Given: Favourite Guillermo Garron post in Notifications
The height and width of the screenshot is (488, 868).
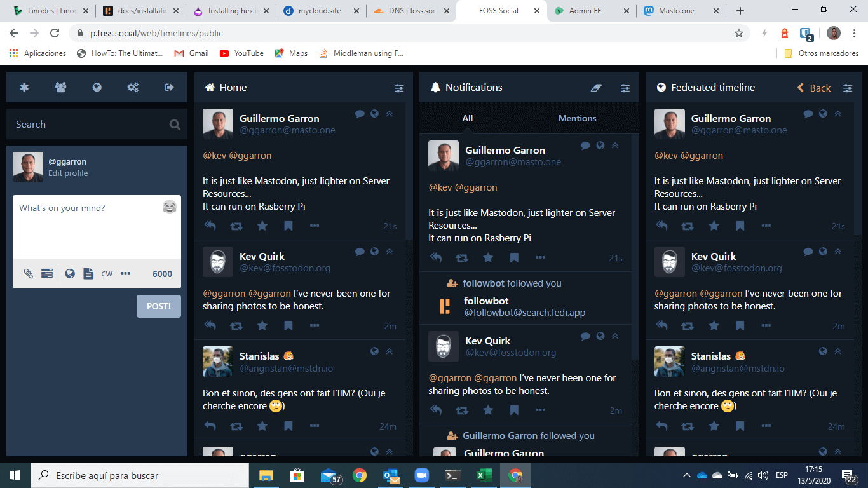Looking at the screenshot, I should point(488,257).
